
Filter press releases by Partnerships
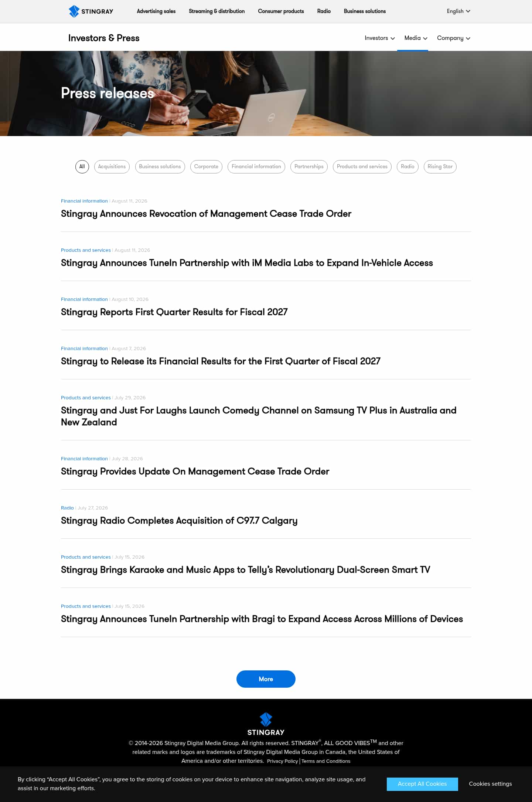[x=309, y=167]
